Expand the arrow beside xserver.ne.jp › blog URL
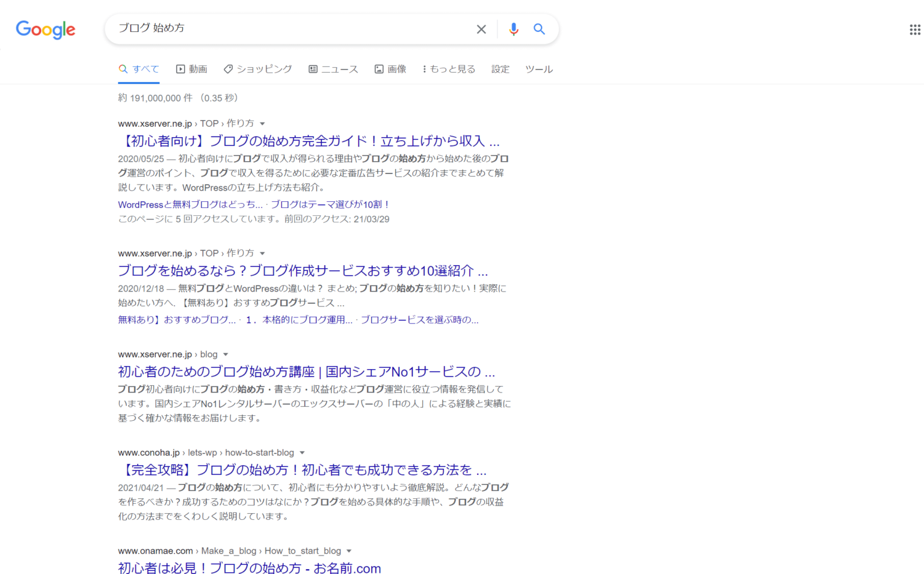924x574 pixels. coord(226,355)
